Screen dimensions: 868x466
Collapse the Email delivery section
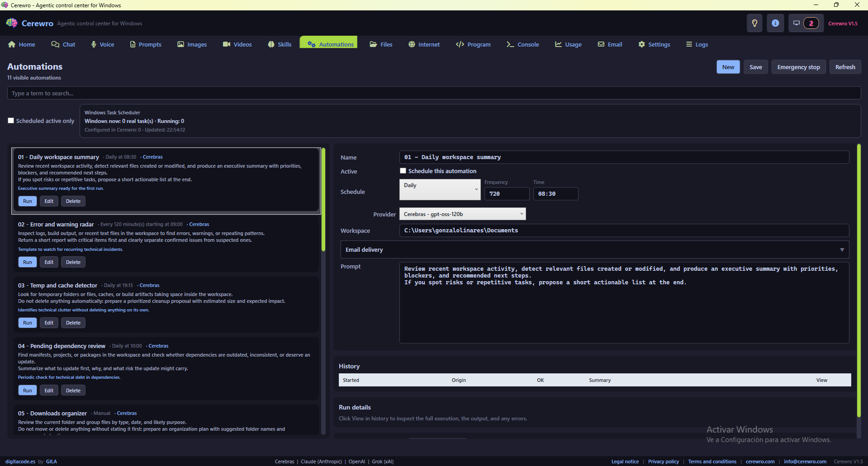point(842,249)
